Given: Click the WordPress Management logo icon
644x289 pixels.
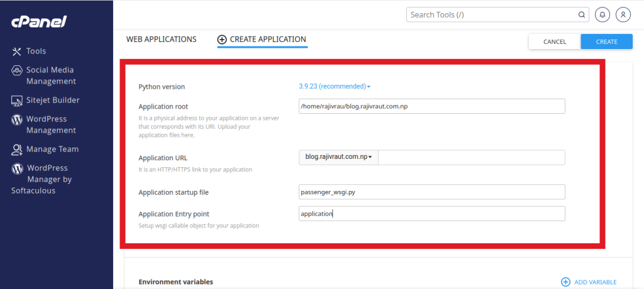Looking at the screenshot, I should pos(17,119).
